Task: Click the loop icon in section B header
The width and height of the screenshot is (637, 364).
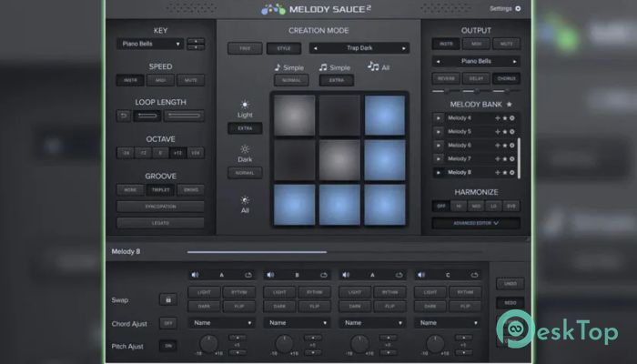Action: point(323,275)
